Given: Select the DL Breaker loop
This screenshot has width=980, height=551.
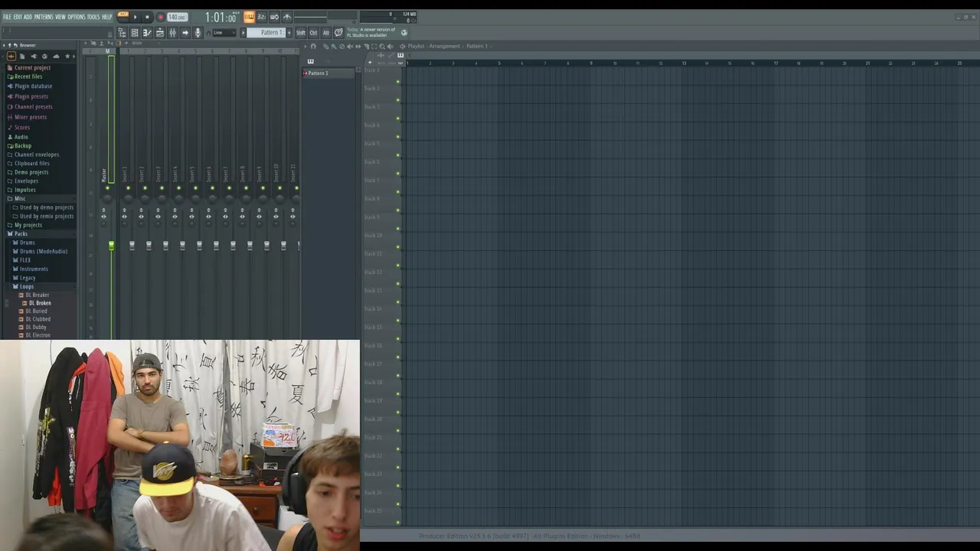Looking at the screenshot, I should (37, 295).
